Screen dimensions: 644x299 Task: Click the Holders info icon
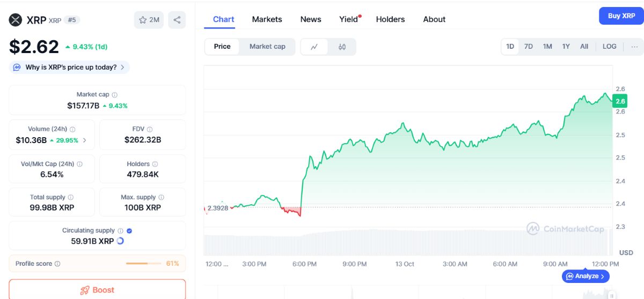coord(155,164)
